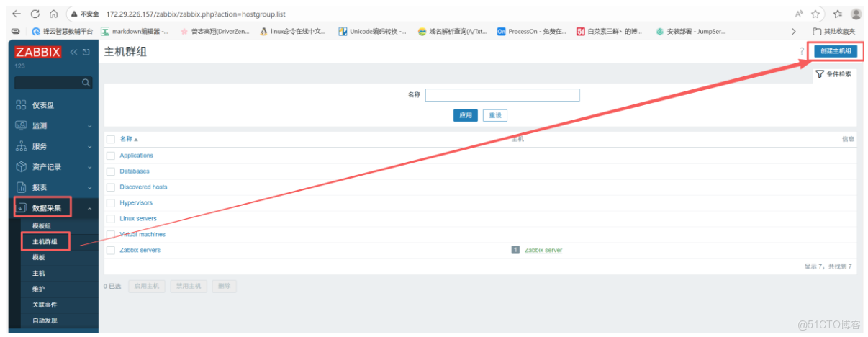Open markdown编辑器 bookmark
Viewport: 868px width, 337px height.
(135, 32)
